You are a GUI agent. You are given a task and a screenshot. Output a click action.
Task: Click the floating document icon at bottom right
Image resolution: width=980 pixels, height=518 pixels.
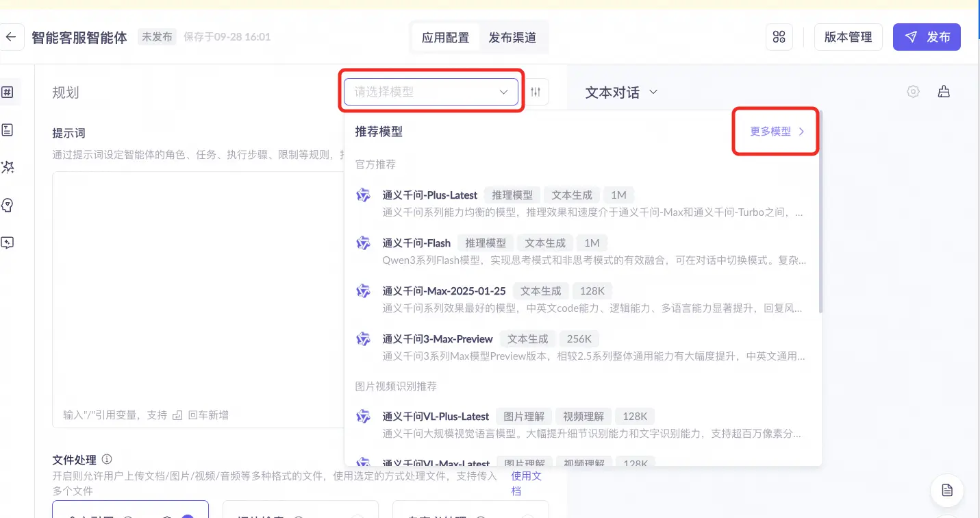click(x=947, y=489)
